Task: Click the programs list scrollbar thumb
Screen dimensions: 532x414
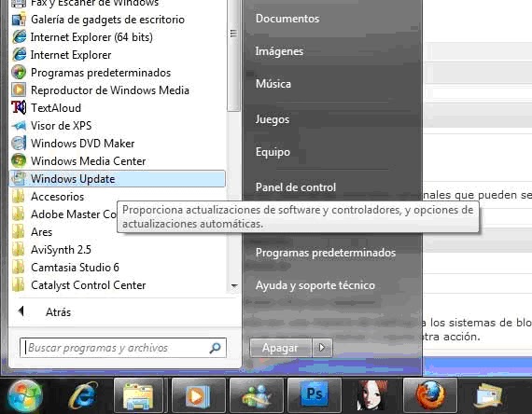Action: [233, 56]
